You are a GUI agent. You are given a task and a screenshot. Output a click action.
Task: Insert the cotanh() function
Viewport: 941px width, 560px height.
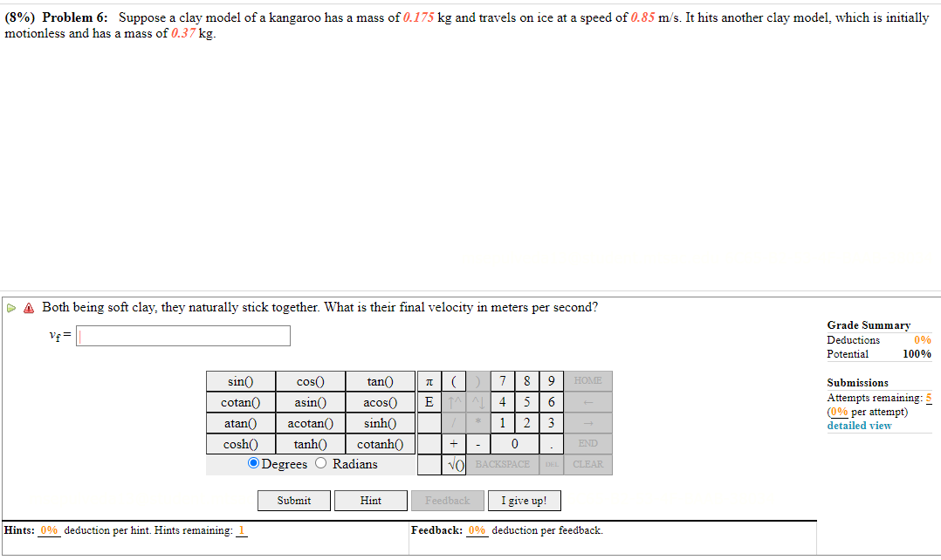tap(380, 443)
